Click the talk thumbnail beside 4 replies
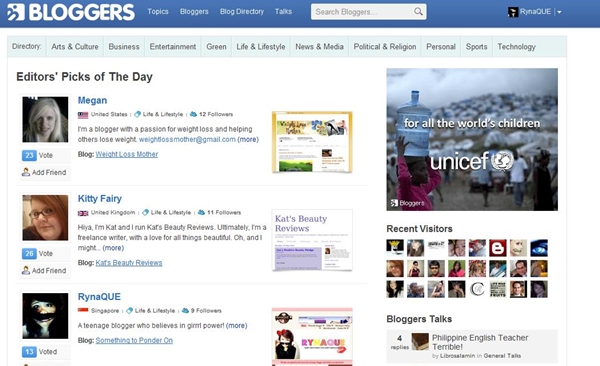 [x=420, y=341]
